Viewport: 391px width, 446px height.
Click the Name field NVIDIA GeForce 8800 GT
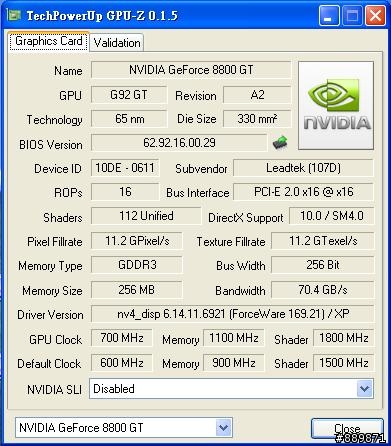pos(191,70)
